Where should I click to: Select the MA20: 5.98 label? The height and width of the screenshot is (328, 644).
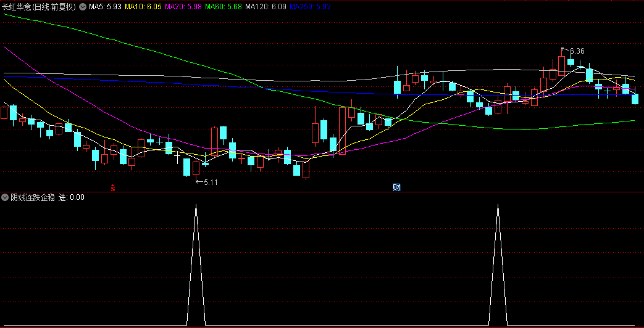pos(183,7)
